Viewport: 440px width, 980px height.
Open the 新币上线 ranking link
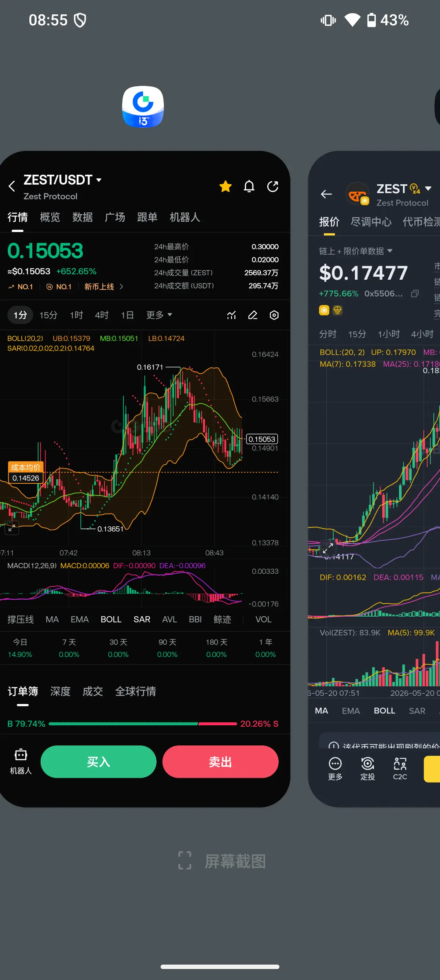tap(103, 286)
